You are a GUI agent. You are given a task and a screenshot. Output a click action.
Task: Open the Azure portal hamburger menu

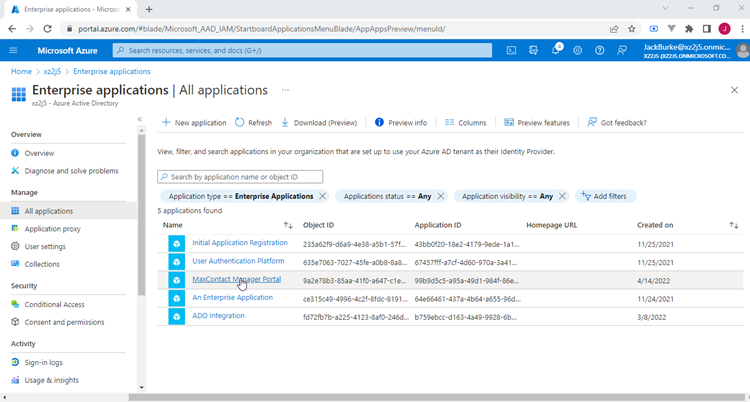13,50
